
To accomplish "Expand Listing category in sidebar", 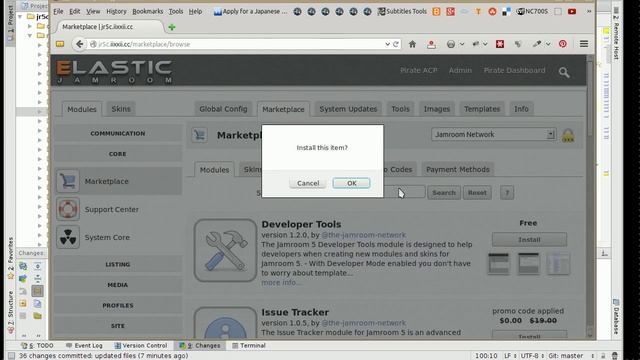I will (x=118, y=264).
